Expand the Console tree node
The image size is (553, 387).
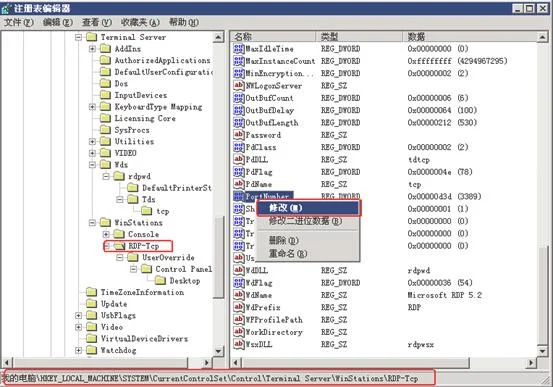point(106,234)
